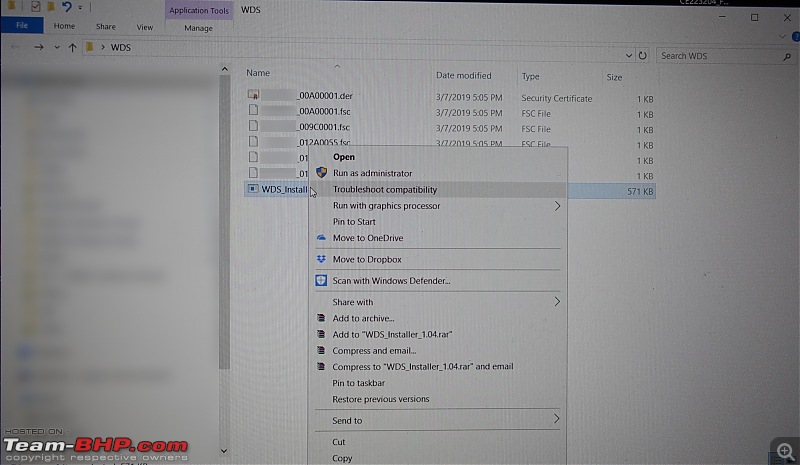800x465 pixels.
Task: Switch to the View ribbon tab
Action: [x=144, y=27]
